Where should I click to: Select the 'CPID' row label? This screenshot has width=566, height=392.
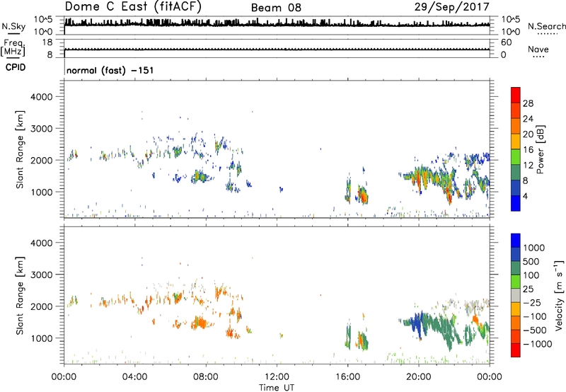(x=16, y=67)
